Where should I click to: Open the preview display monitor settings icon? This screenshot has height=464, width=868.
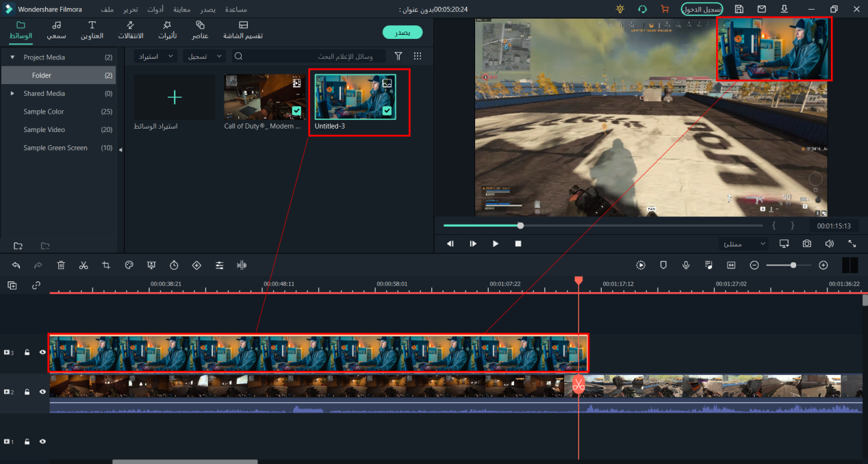pos(784,244)
